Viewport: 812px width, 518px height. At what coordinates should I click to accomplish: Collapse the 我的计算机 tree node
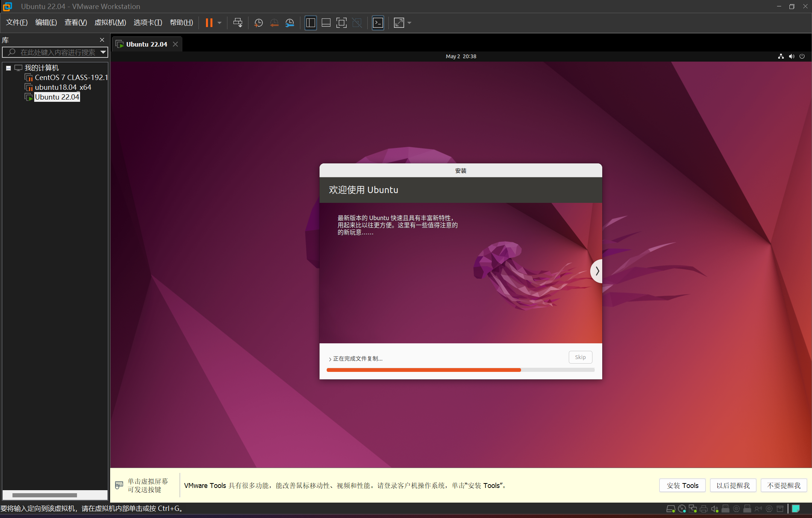click(8, 68)
